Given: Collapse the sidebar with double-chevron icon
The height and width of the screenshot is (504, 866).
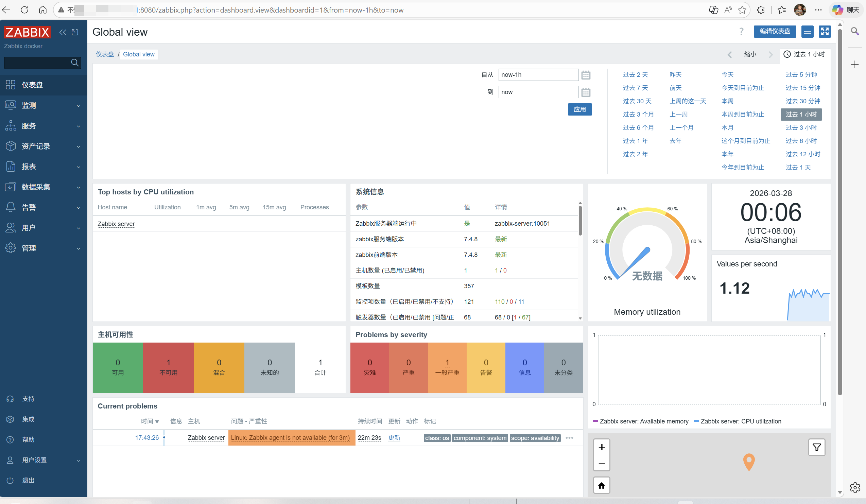Looking at the screenshot, I should coord(63,32).
